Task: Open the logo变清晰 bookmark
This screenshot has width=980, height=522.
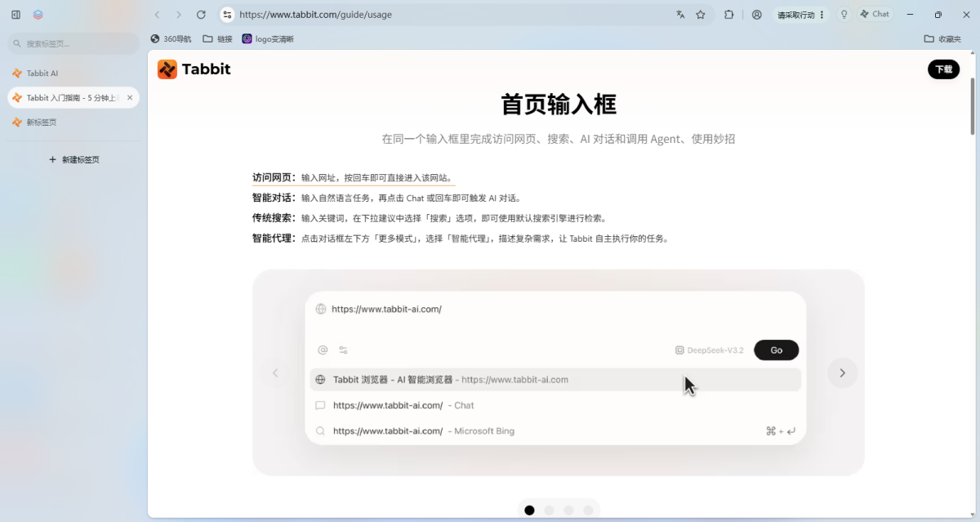Action: [x=268, y=38]
